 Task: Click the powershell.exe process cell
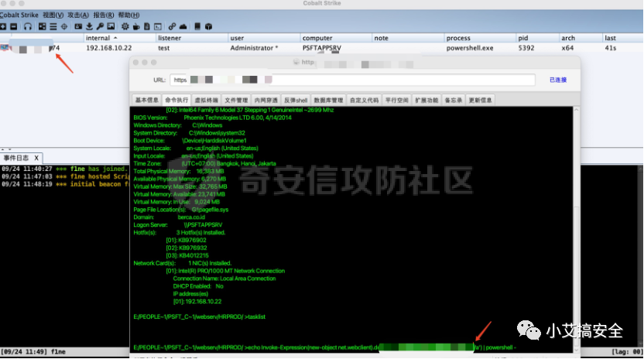[470, 48]
